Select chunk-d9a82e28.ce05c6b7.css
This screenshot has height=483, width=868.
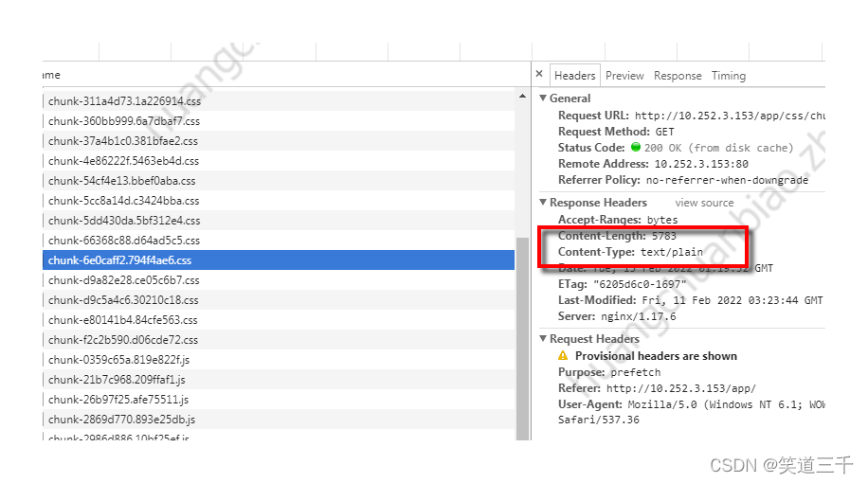pos(279,280)
